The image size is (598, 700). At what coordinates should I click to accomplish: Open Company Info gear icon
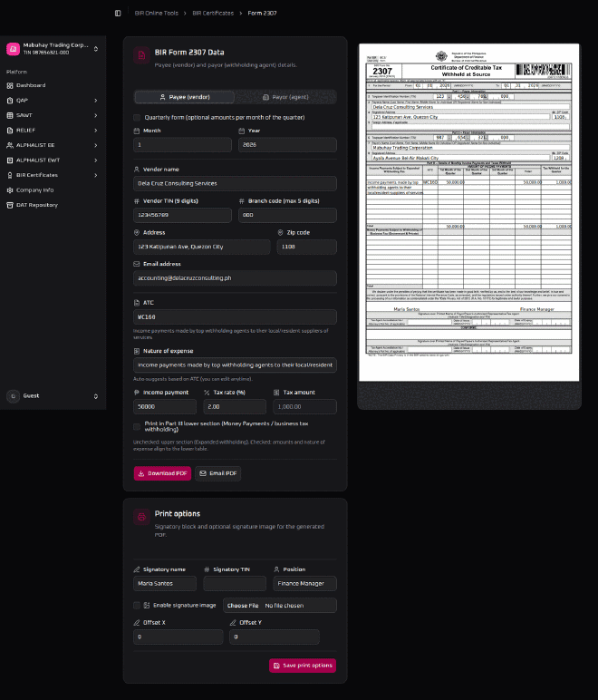10,190
